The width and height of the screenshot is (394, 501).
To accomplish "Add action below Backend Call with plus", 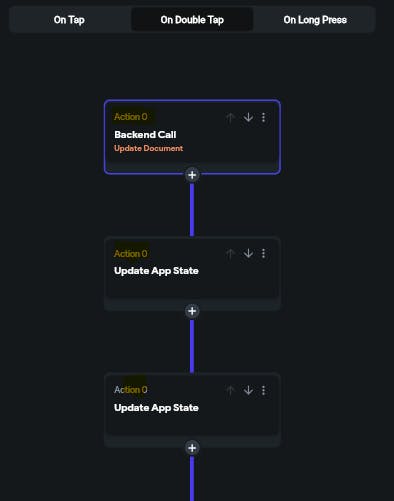I will coord(192,175).
